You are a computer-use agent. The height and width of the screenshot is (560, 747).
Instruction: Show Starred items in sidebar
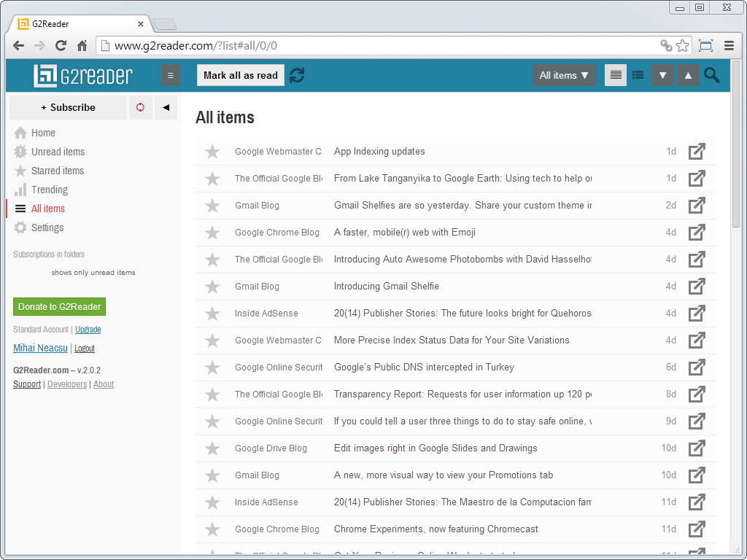coord(49,171)
